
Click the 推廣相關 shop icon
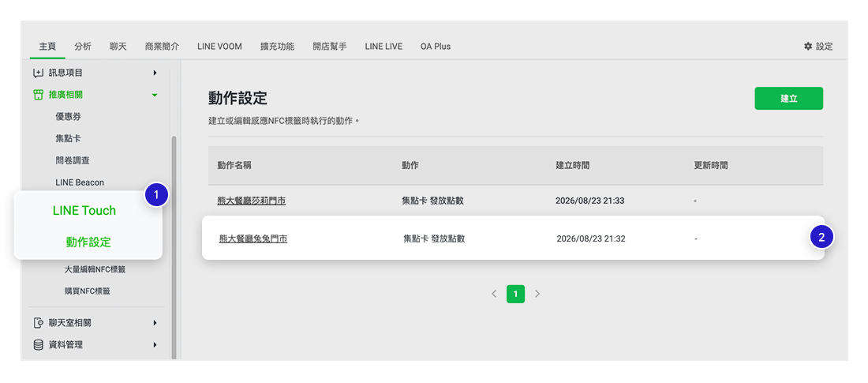click(38, 95)
